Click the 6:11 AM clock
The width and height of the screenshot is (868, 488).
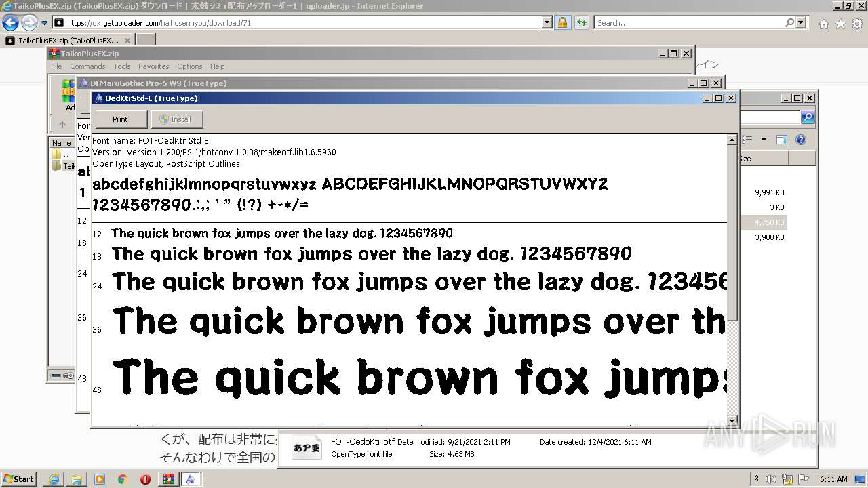[833, 479]
